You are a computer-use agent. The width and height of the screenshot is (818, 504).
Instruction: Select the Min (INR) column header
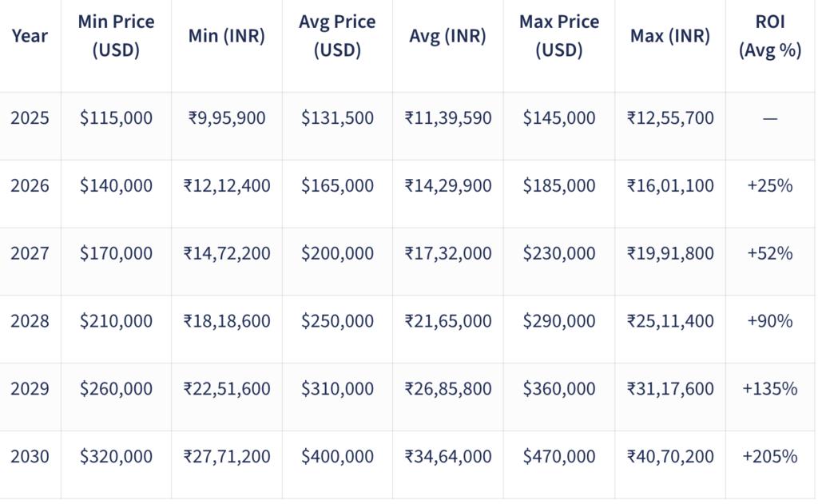tap(227, 36)
